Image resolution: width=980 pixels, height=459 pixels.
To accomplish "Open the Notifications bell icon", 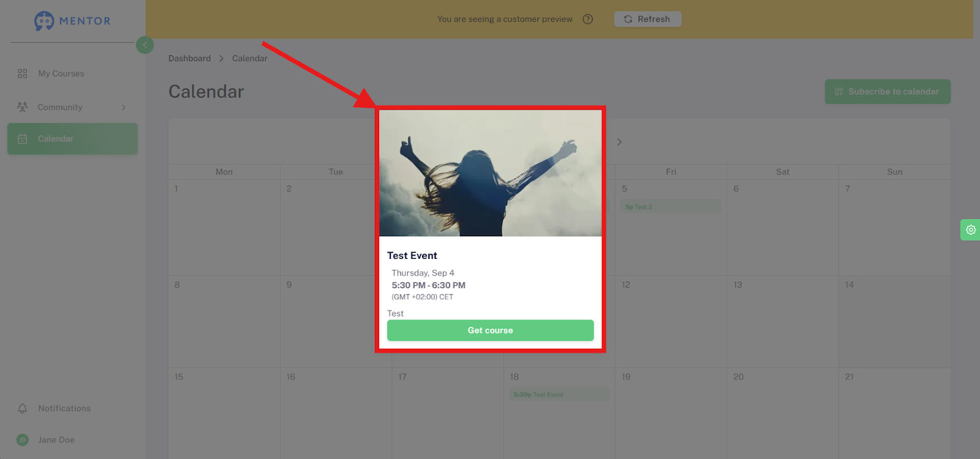I will click(23, 408).
